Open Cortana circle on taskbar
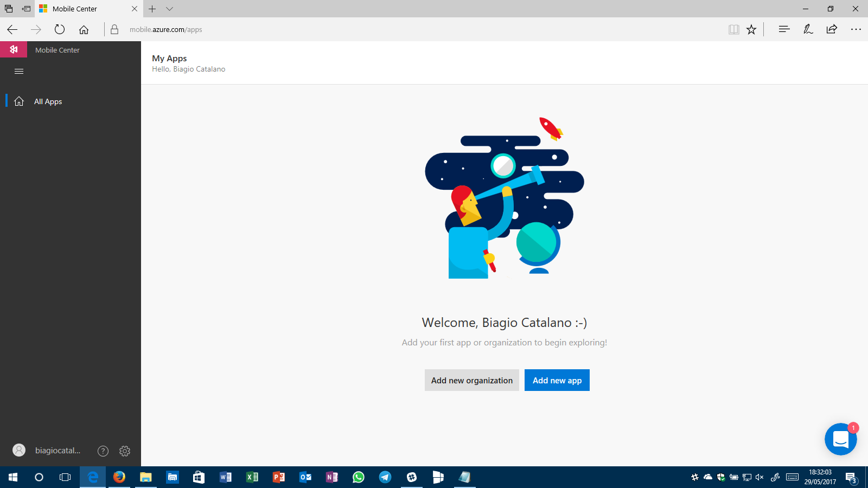 (39, 477)
